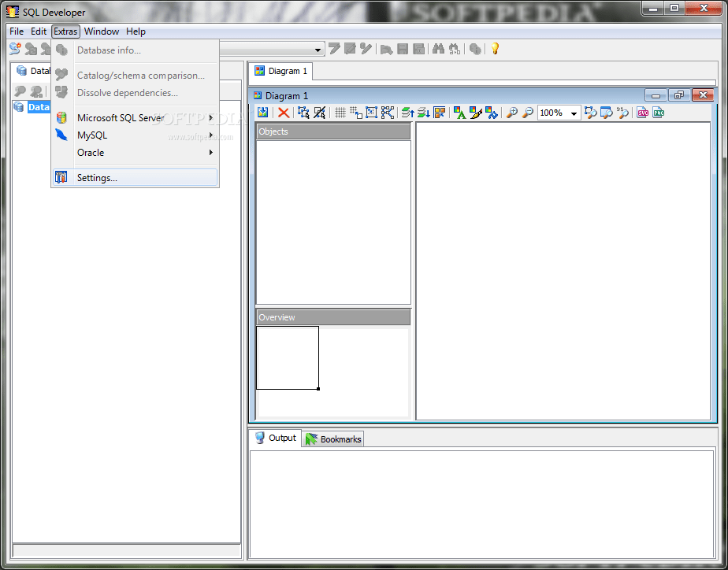Image resolution: width=728 pixels, height=570 pixels.
Task: Choose Settings... from the Extras menu
Action: pyautogui.click(x=135, y=178)
